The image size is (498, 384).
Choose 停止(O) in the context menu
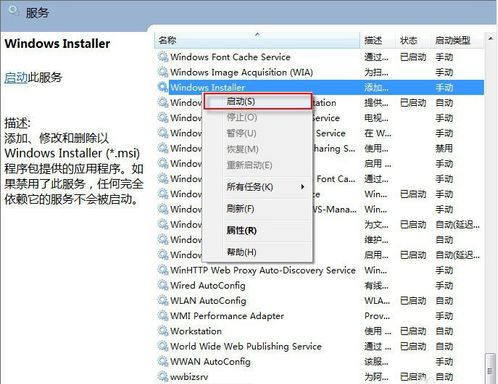coord(258,117)
